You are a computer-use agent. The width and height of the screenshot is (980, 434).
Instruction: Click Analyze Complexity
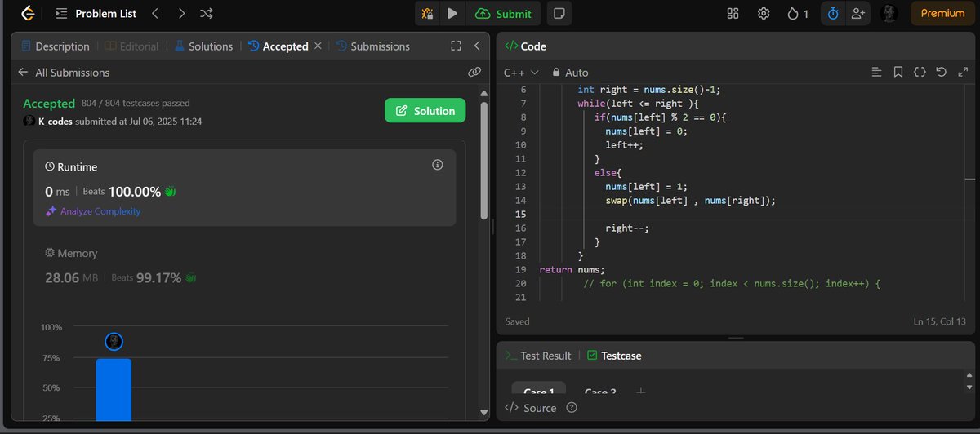(x=93, y=211)
